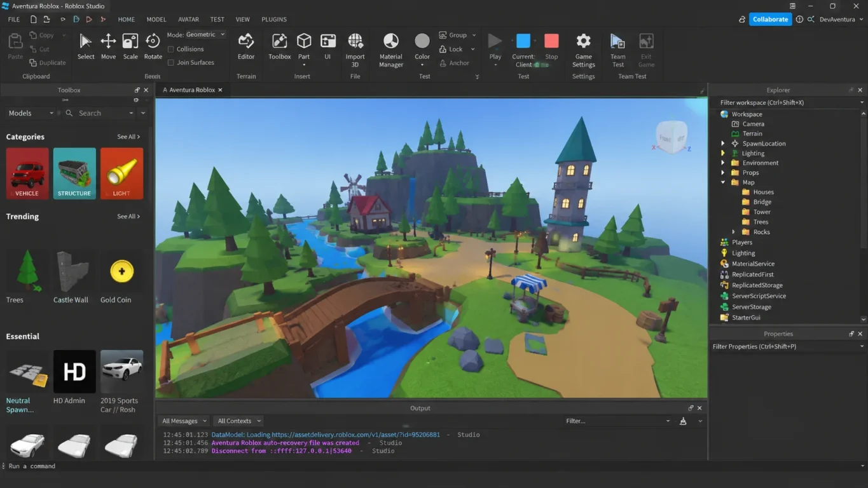
Task: Click the Exit Game icon
Action: [646, 41]
